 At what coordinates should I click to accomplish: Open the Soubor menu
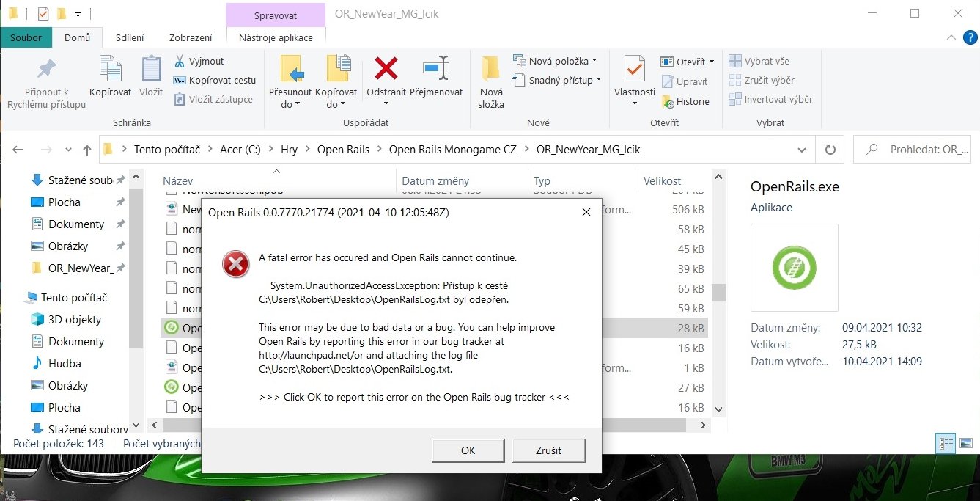[26, 37]
